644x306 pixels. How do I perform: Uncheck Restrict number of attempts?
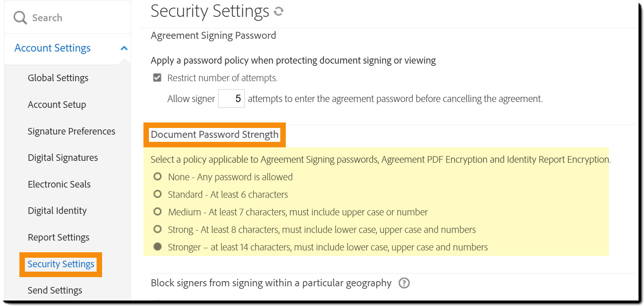(157, 78)
